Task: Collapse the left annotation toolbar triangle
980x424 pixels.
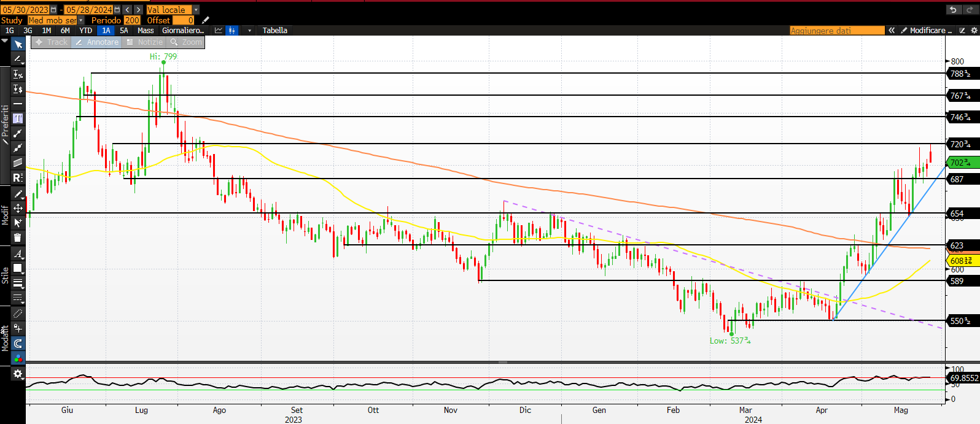Action: click(5, 41)
